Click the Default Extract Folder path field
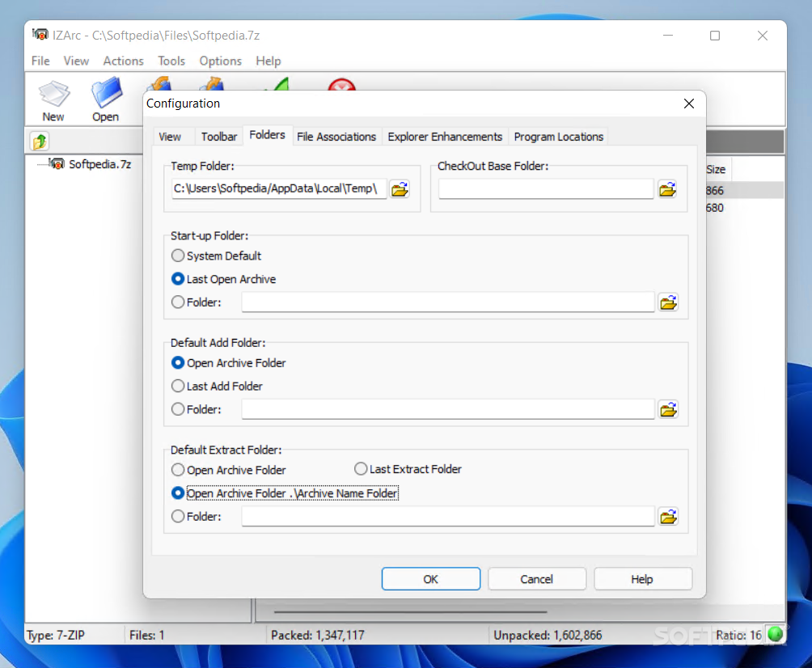Image resolution: width=812 pixels, height=668 pixels. [x=448, y=516]
